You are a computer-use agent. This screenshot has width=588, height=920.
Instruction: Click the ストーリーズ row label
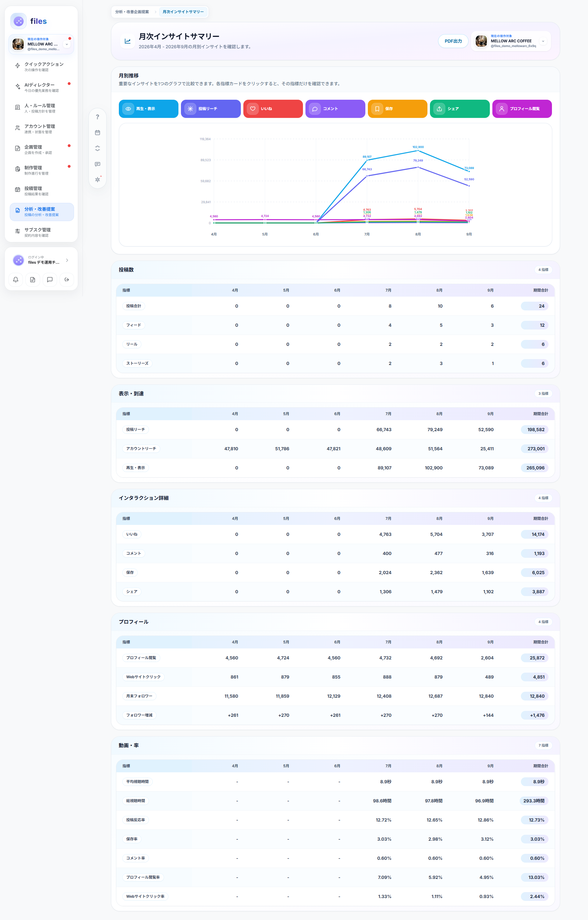click(x=138, y=363)
